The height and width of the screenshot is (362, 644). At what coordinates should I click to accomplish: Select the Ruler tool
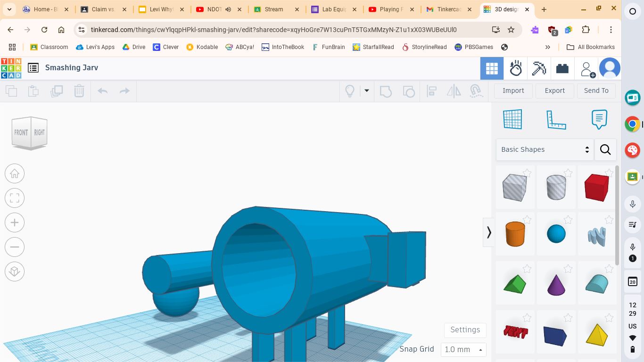(556, 119)
